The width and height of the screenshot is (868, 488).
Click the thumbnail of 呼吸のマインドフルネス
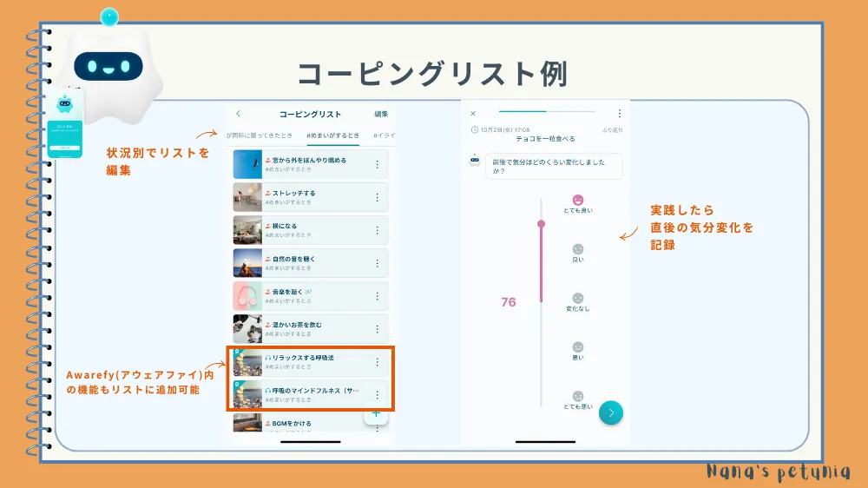click(x=247, y=394)
